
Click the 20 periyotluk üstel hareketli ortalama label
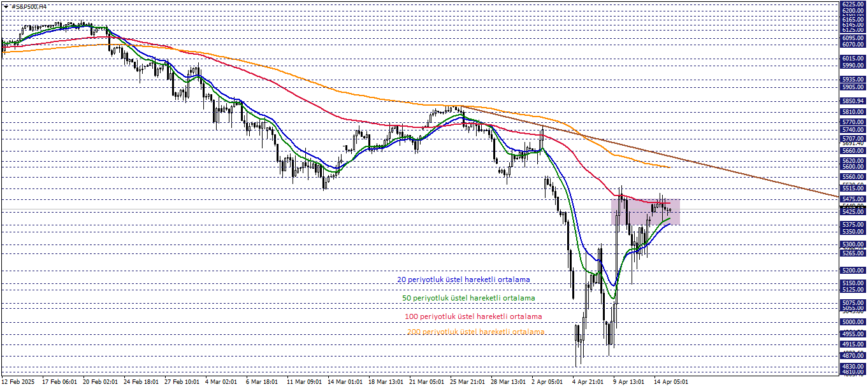pyautogui.click(x=463, y=279)
